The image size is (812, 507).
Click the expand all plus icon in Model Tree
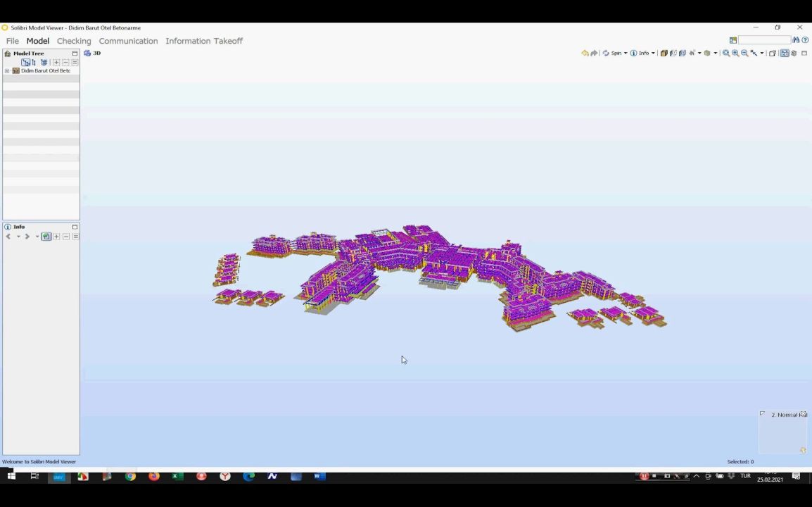[56, 63]
